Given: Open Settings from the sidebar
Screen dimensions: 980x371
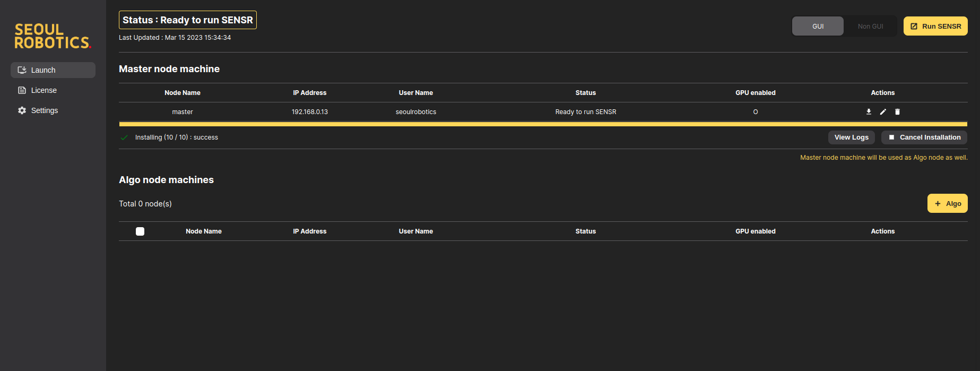Looking at the screenshot, I should [x=53, y=110].
